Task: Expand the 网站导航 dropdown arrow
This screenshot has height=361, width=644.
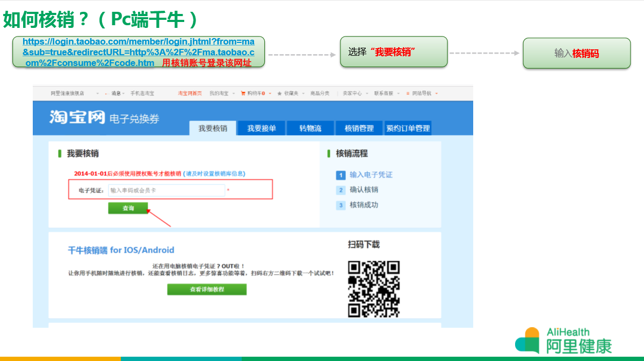Action: 436,93
